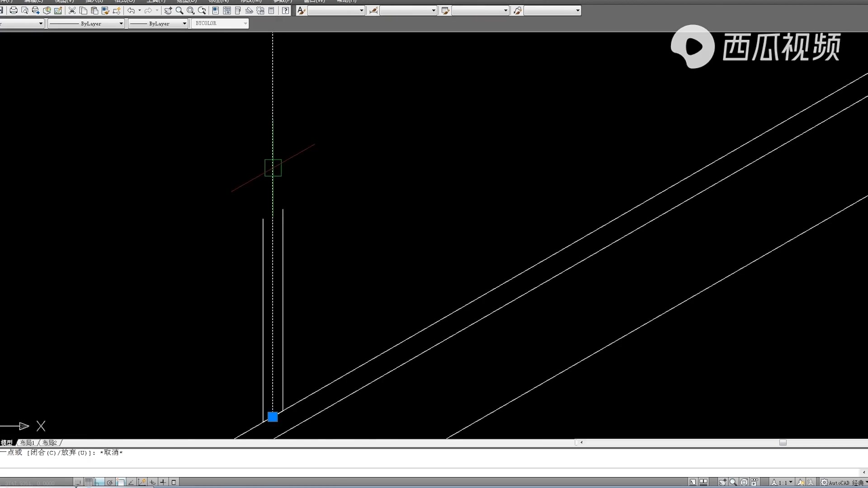Screen dimensions: 868x488
Task: Toggle Ortho mode in status bar
Action: (99, 482)
